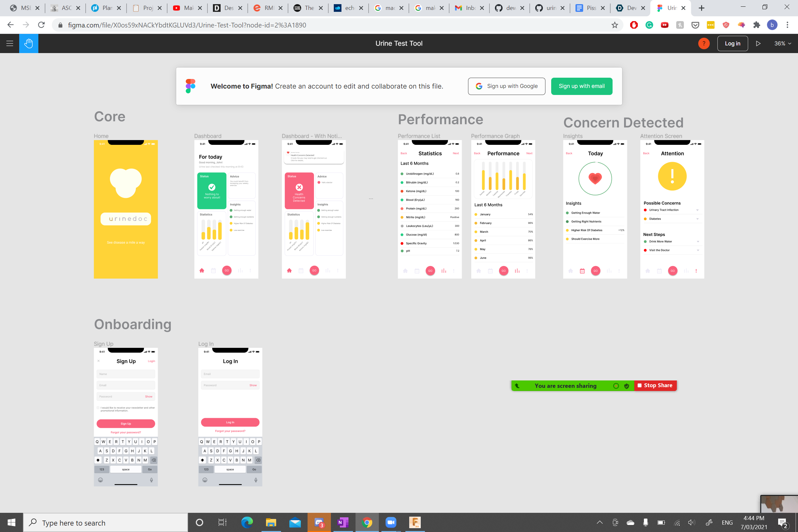
Task: Open Zoom from the taskbar
Action: tap(391, 522)
